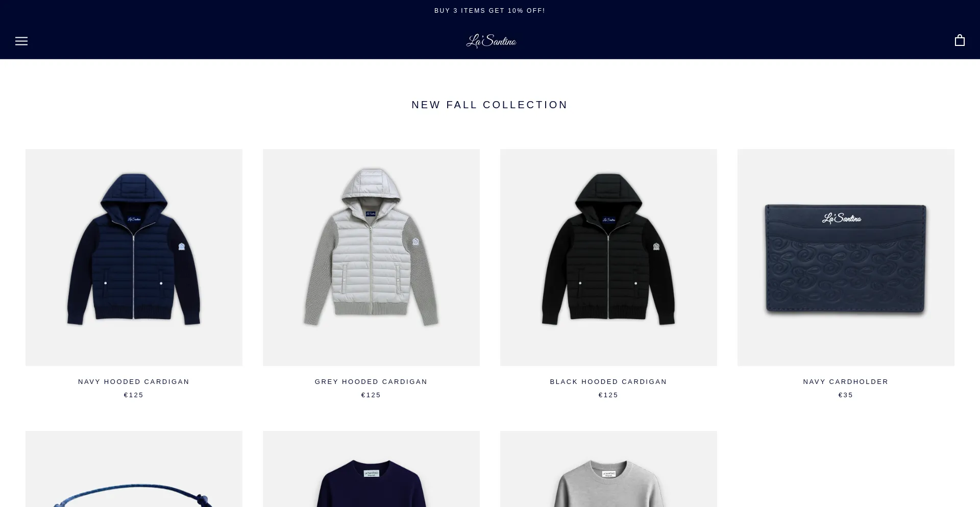Open the Grey Hooded Cardigan product image
The height and width of the screenshot is (507, 980).
pos(371,257)
